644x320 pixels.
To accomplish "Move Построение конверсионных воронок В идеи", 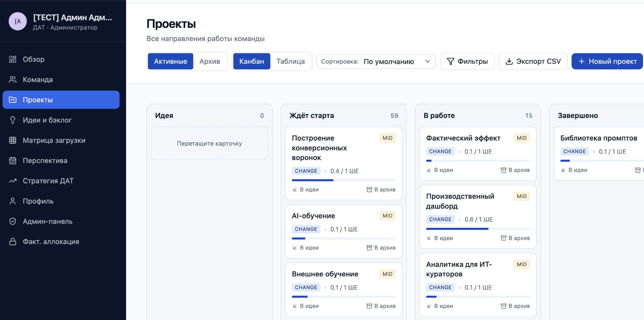I will point(306,190).
